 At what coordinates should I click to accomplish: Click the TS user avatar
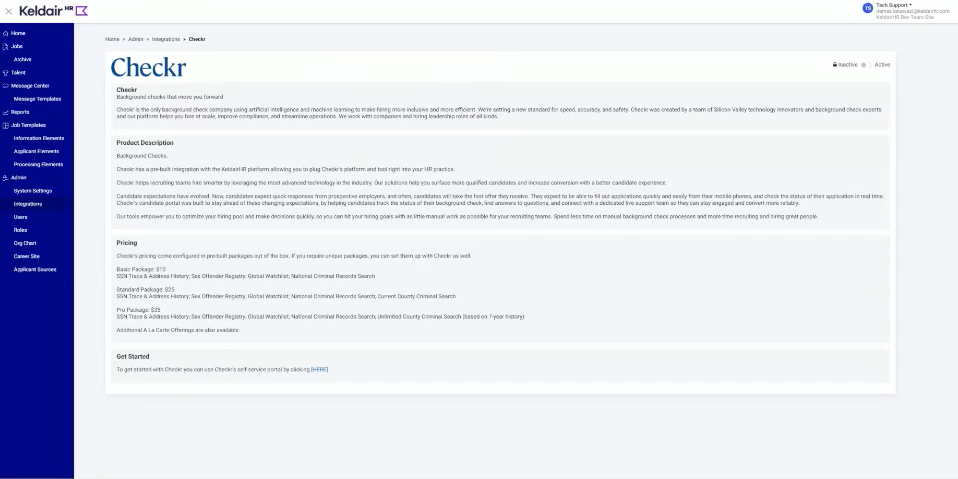point(868,8)
